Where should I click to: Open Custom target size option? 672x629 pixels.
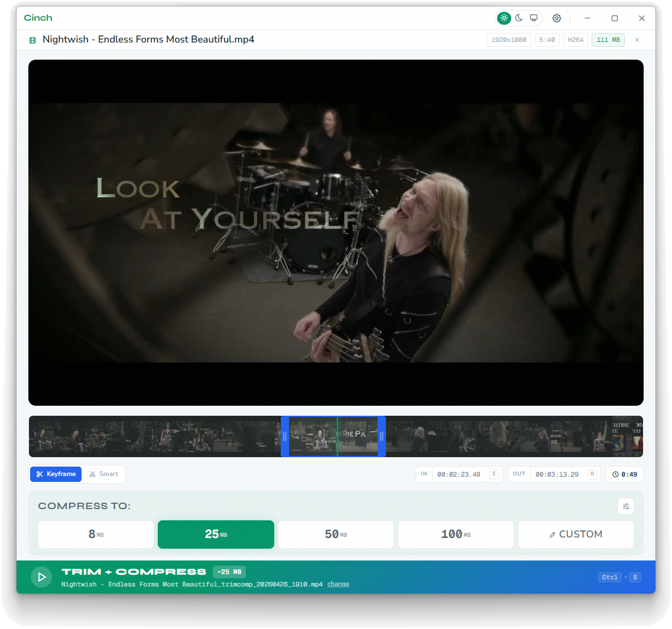pos(576,535)
